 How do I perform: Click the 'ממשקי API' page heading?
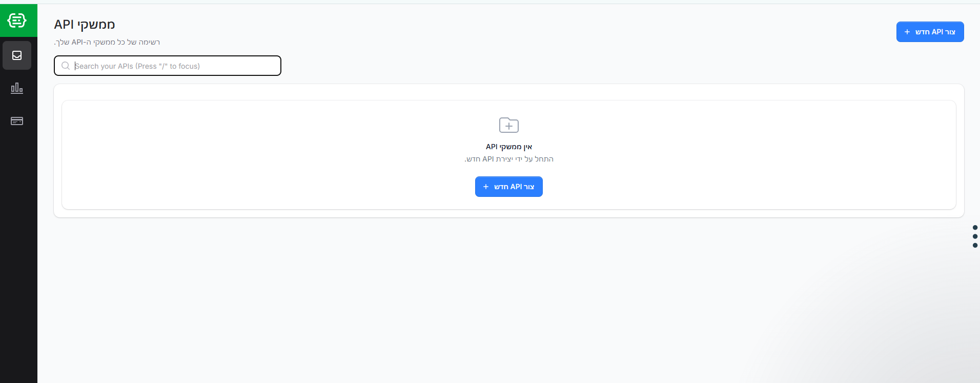(x=85, y=25)
